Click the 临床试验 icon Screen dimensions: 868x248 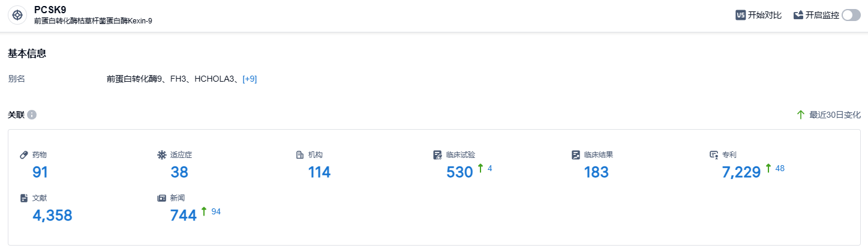tap(437, 155)
